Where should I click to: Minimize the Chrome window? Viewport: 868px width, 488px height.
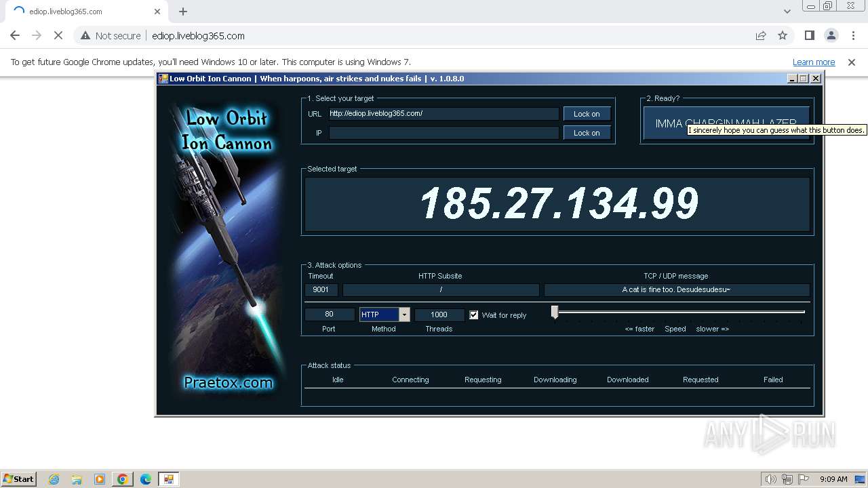click(x=810, y=6)
